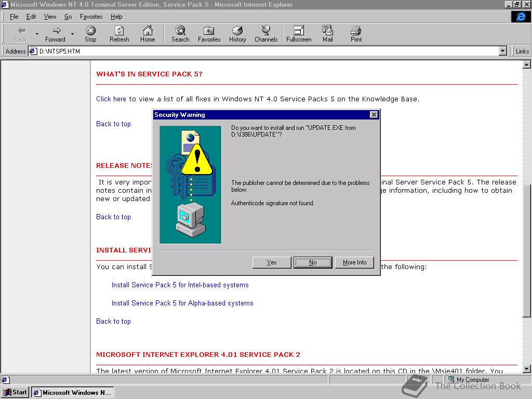Expand the Forward history dropdown arrow

72,34
